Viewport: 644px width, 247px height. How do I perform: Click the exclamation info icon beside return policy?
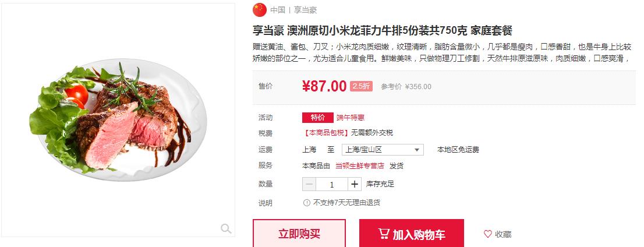pyautogui.click(x=306, y=203)
